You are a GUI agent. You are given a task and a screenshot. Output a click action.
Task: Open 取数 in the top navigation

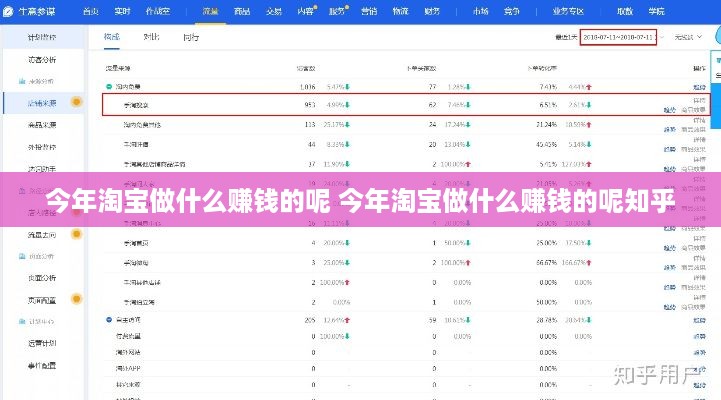pyautogui.click(x=625, y=11)
